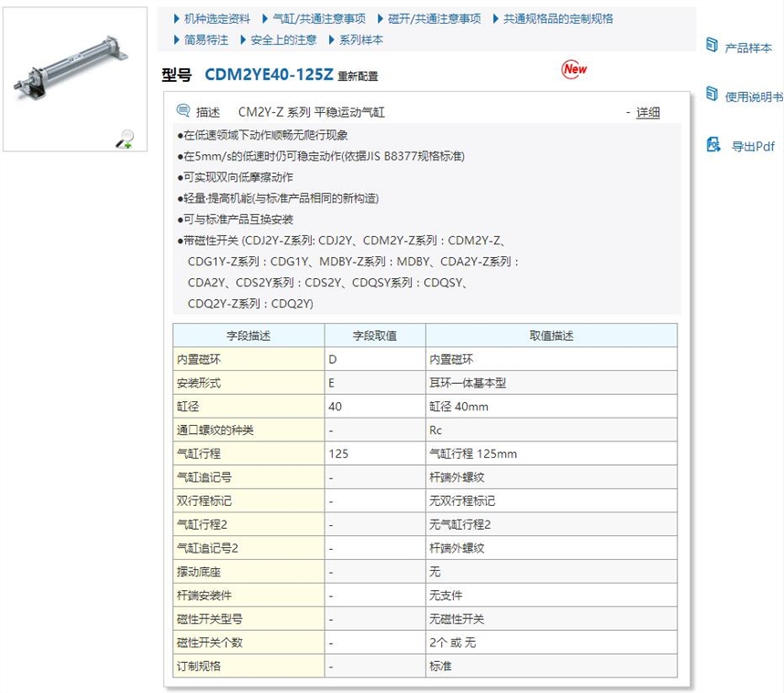Select the 缸径 row label

click(x=249, y=407)
